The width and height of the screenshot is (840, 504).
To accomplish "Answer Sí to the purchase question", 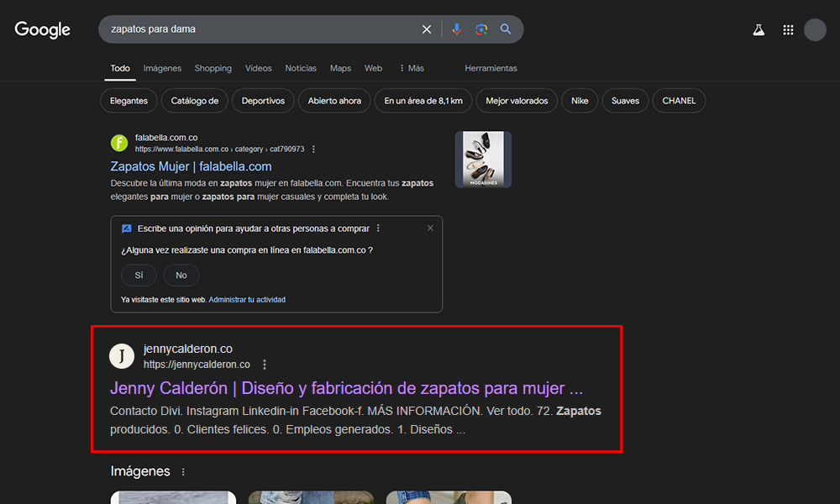I will (x=139, y=276).
